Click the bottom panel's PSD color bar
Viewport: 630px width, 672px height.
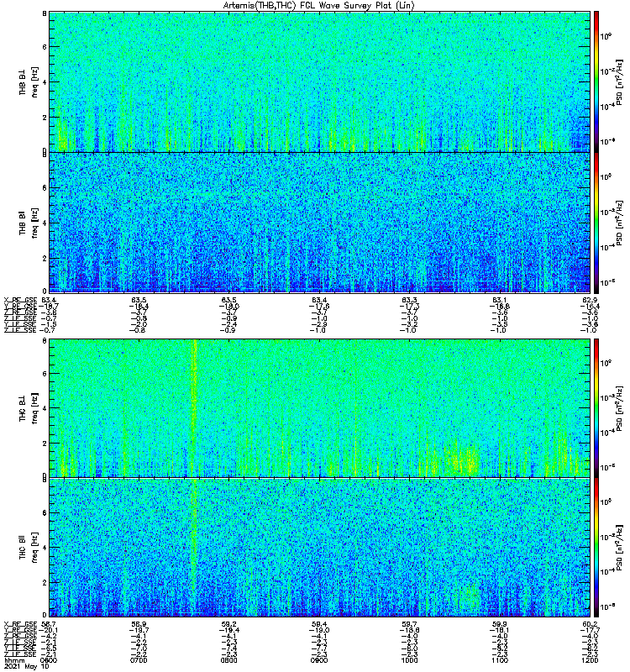(x=596, y=548)
